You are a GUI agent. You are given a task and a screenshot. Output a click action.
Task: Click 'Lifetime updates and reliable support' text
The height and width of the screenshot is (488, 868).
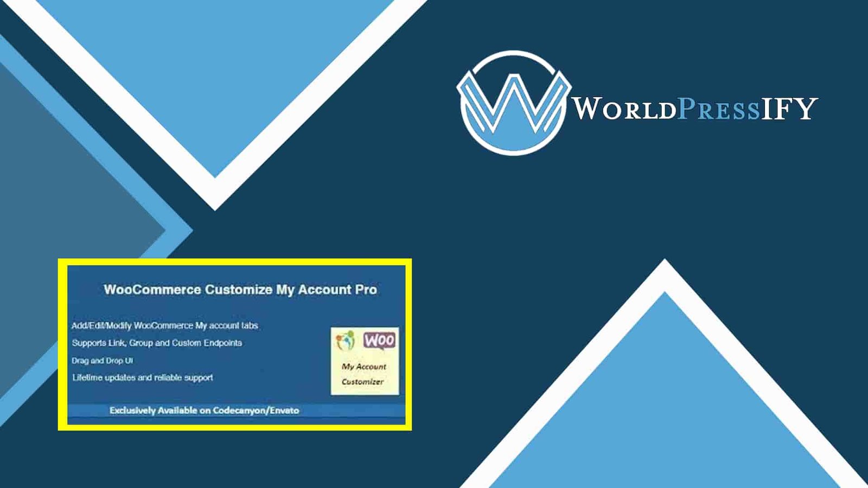pyautogui.click(x=143, y=377)
